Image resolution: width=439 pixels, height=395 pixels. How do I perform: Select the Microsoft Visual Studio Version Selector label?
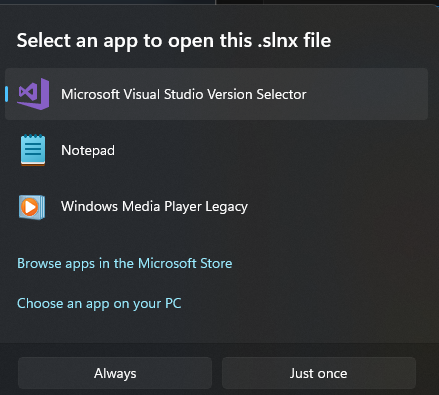tap(184, 94)
